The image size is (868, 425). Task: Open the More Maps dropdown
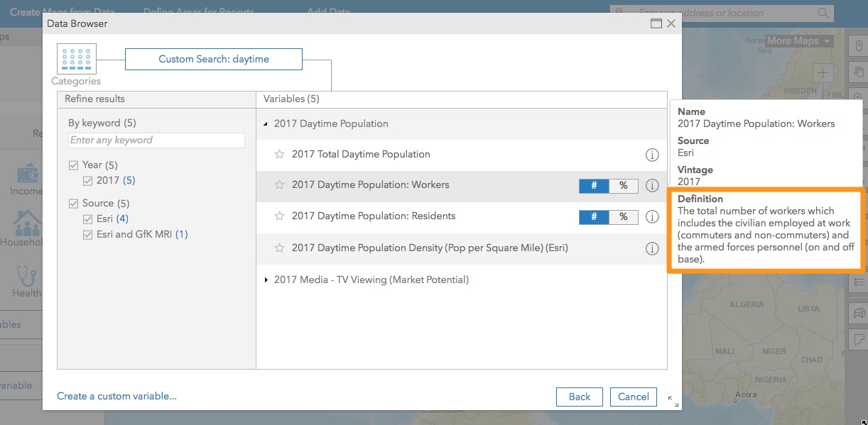(798, 41)
